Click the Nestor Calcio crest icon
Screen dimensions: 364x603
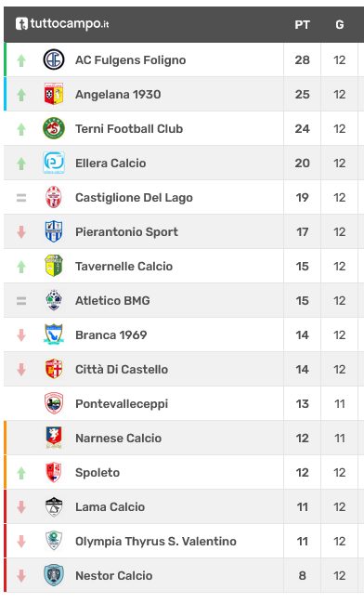54,576
